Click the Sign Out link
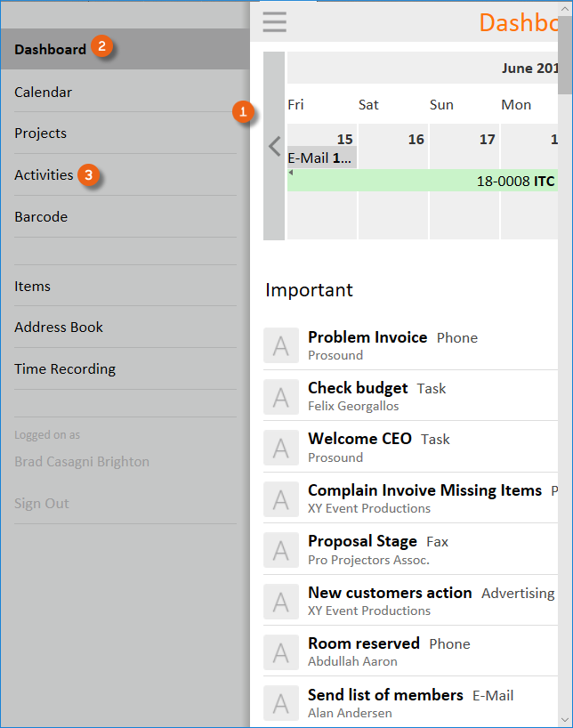The height and width of the screenshot is (728, 573). coord(42,504)
